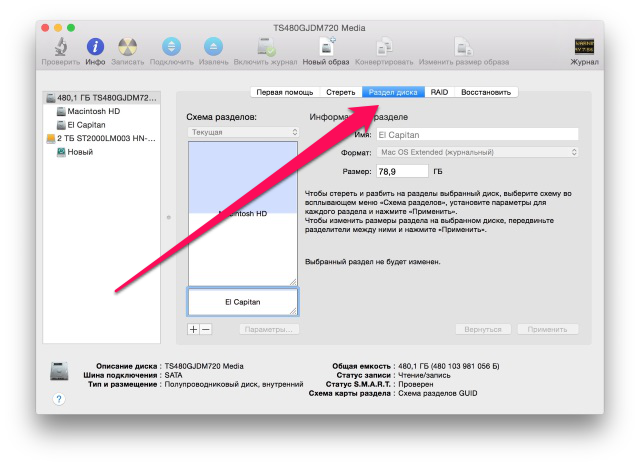
Task: Open the Журнал log icon
Action: point(584,47)
